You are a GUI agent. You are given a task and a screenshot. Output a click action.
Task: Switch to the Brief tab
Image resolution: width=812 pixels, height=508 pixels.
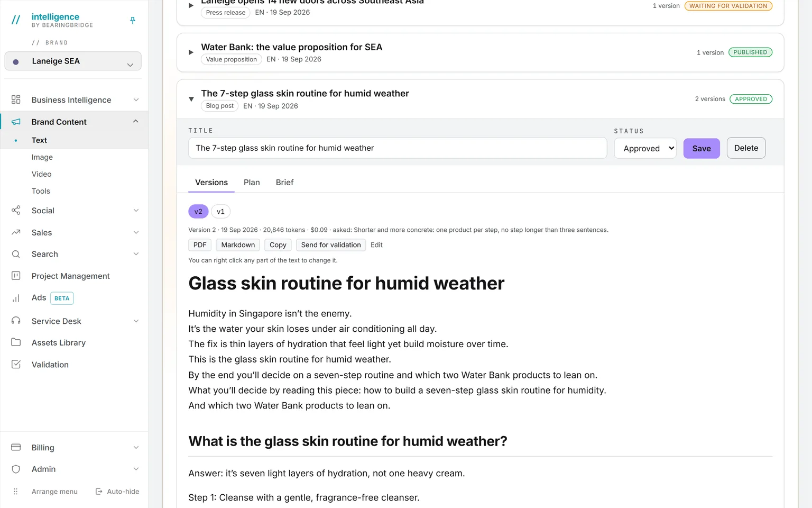click(284, 183)
